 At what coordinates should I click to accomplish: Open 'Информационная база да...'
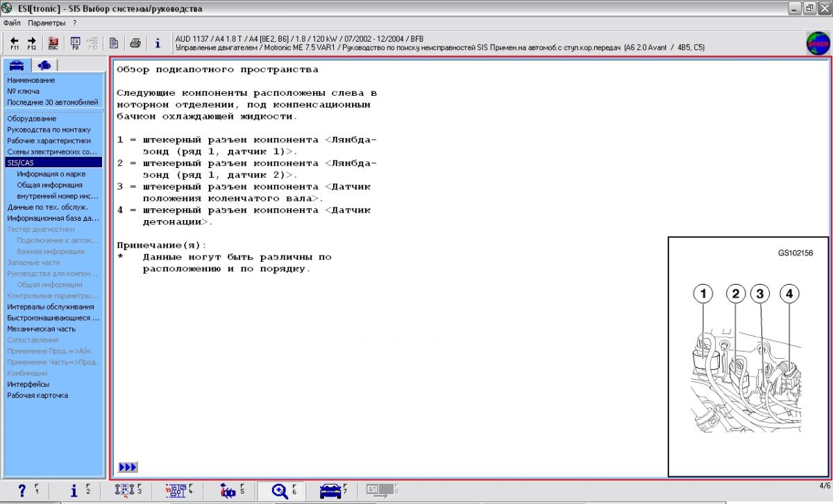click(53, 218)
